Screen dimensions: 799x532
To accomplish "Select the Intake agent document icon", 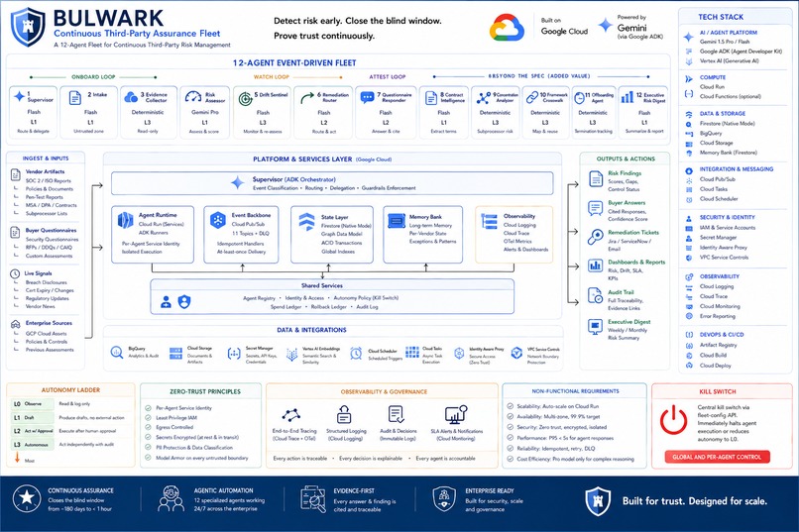I will tap(75, 98).
